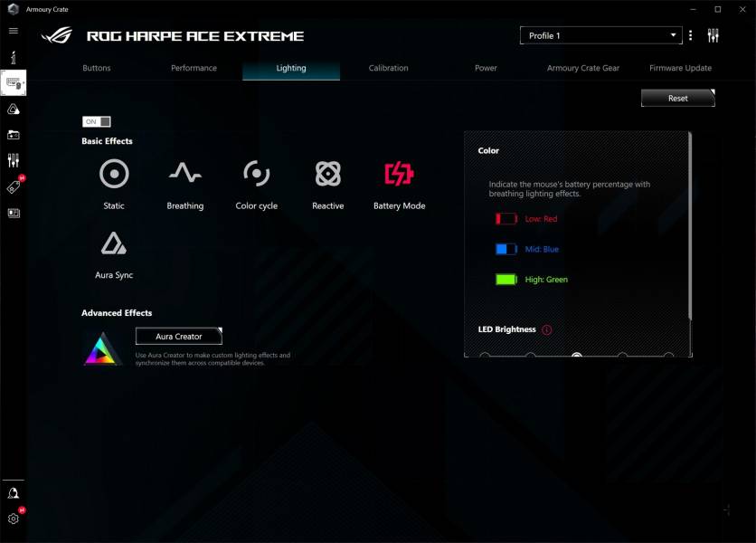Open the Lighting tab
Screen dimensions: 756x543
291,68
